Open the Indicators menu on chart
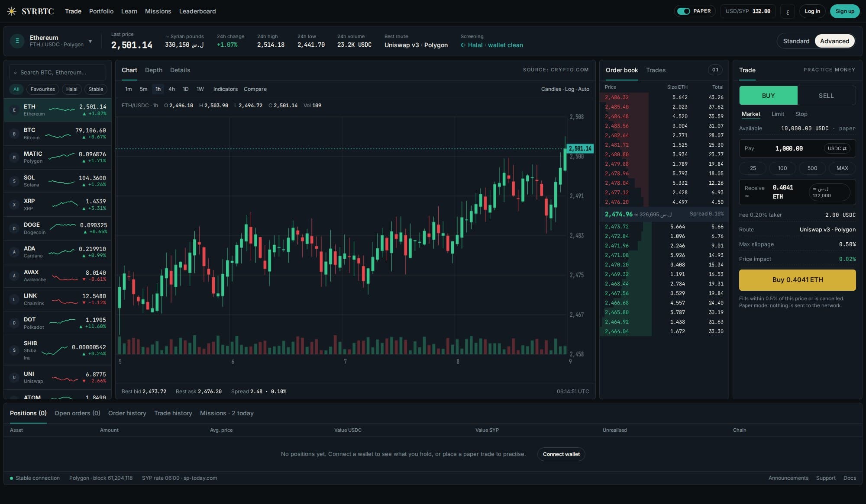866x504 pixels. [225, 89]
